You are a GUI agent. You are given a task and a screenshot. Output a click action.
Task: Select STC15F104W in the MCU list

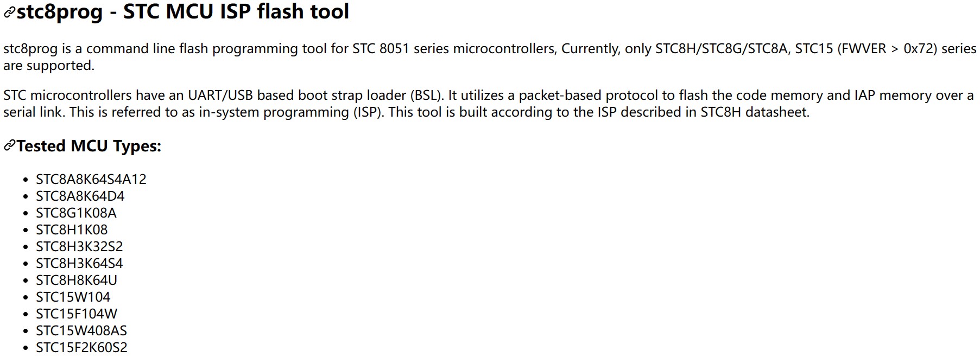[77, 314]
